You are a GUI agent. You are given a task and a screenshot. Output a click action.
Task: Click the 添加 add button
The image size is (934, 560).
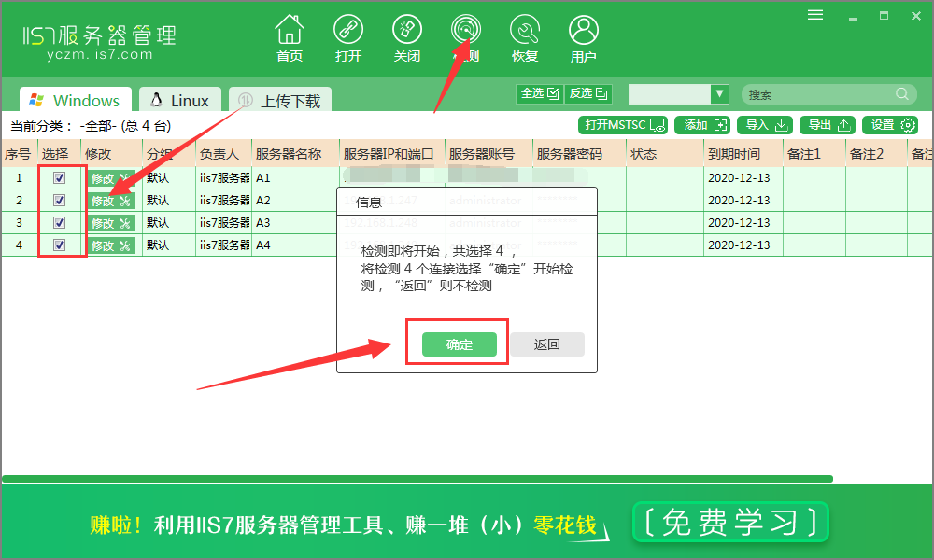click(x=704, y=125)
